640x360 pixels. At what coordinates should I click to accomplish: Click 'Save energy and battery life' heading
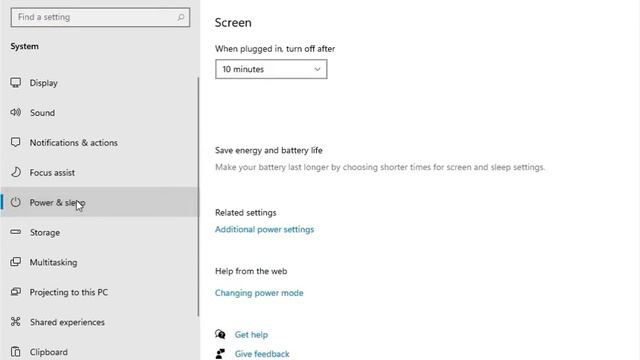(x=269, y=150)
